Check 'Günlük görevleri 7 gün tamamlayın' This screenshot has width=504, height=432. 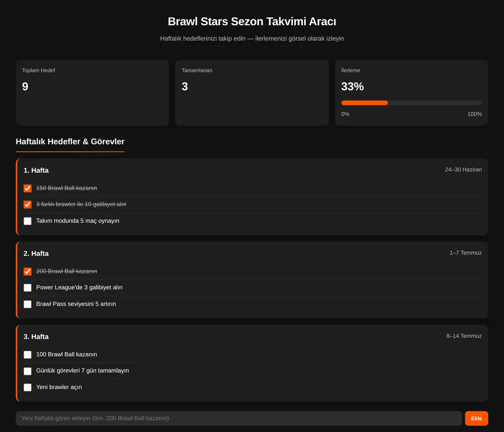(28, 371)
